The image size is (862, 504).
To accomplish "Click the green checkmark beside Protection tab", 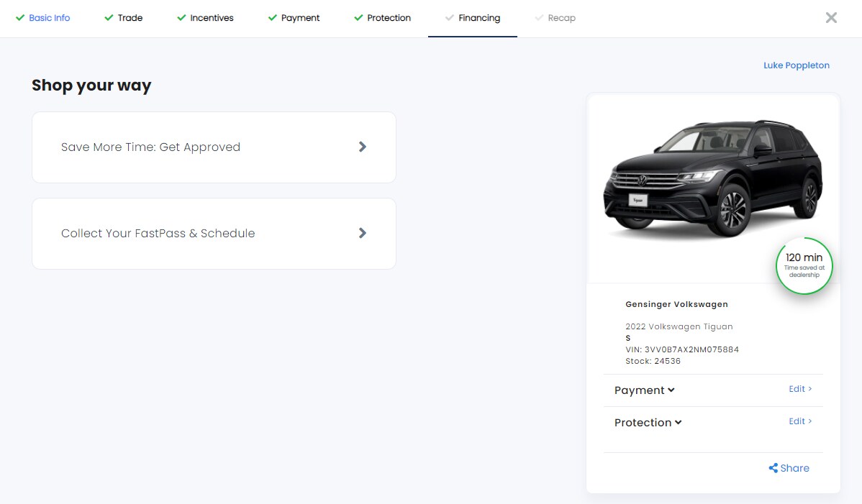I will pos(358,17).
